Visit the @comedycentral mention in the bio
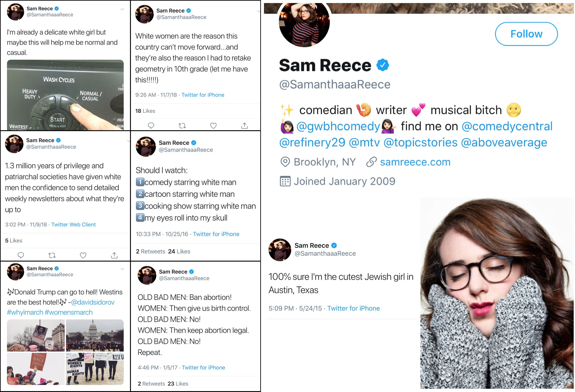575x392 pixels. [507, 126]
